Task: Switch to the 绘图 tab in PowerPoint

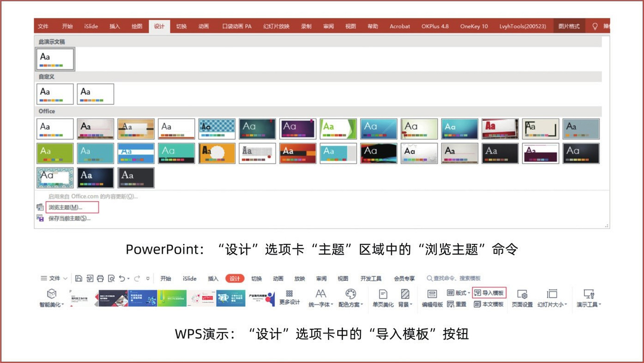Action: (137, 26)
